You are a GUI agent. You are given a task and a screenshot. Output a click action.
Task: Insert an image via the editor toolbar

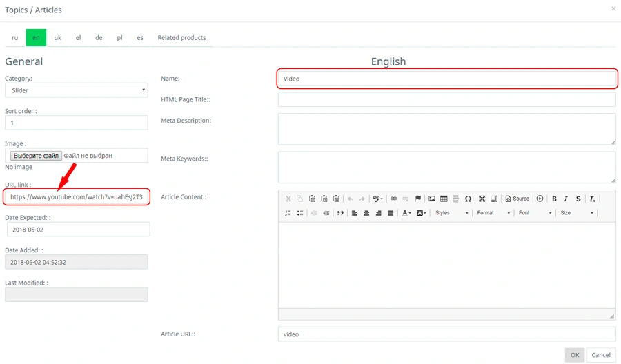pyautogui.click(x=432, y=199)
